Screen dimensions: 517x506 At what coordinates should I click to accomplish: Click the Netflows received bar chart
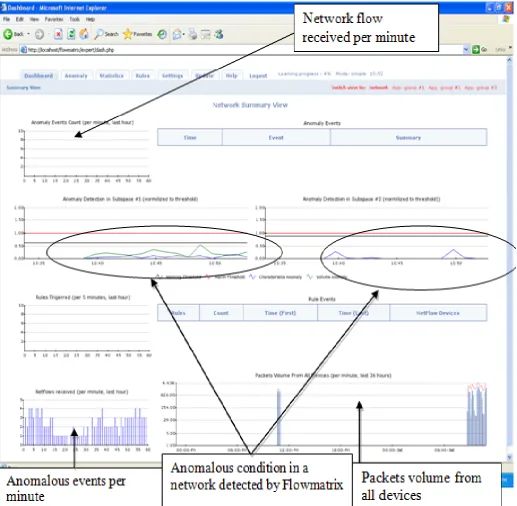pos(85,422)
